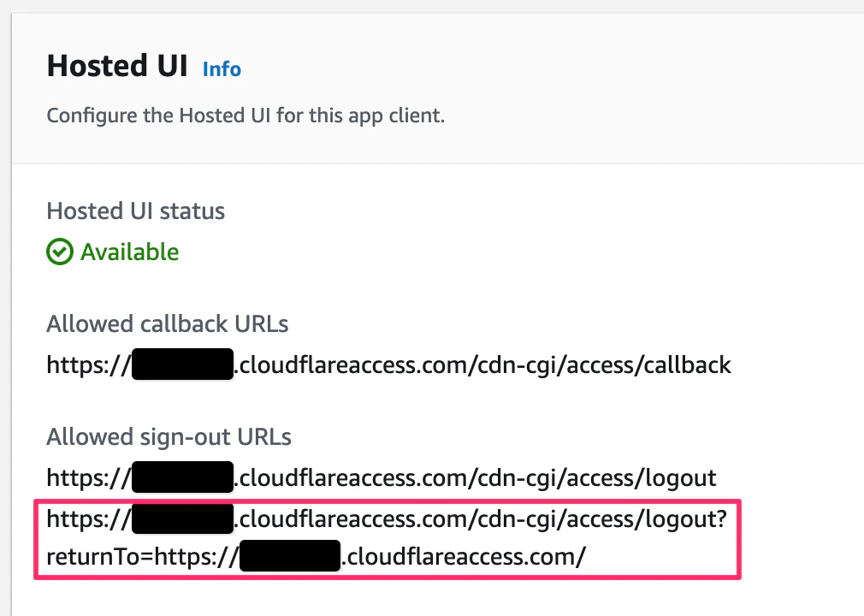Image resolution: width=864 pixels, height=616 pixels.
Task: Click the redacted block in the returnTo line
Action: [x=290, y=556]
